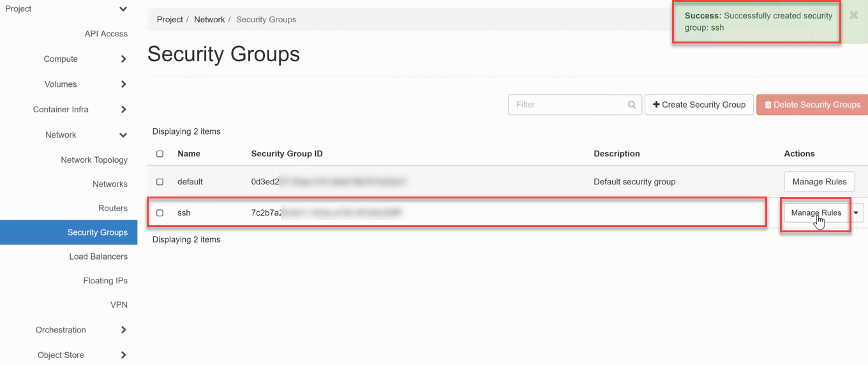Open the Load Balancers page
Viewport: 868px width, 365px height.
(x=98, y=257)
